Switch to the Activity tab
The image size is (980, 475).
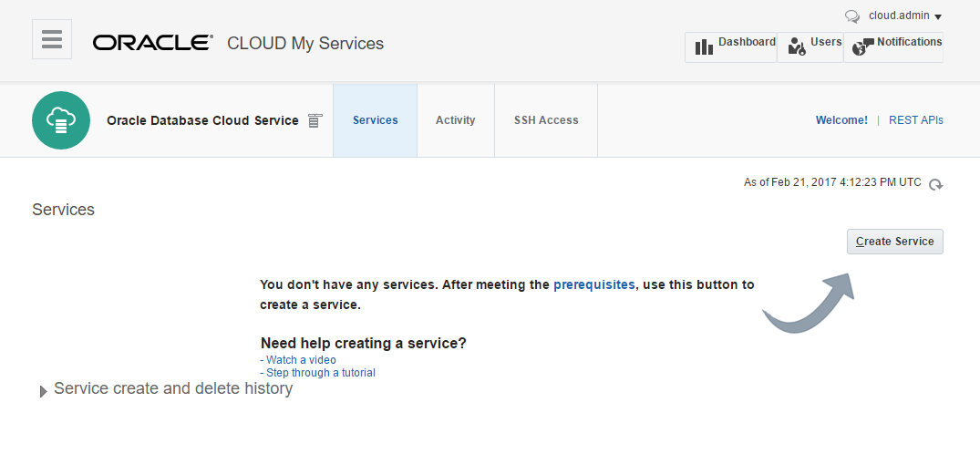pos(456,120)
